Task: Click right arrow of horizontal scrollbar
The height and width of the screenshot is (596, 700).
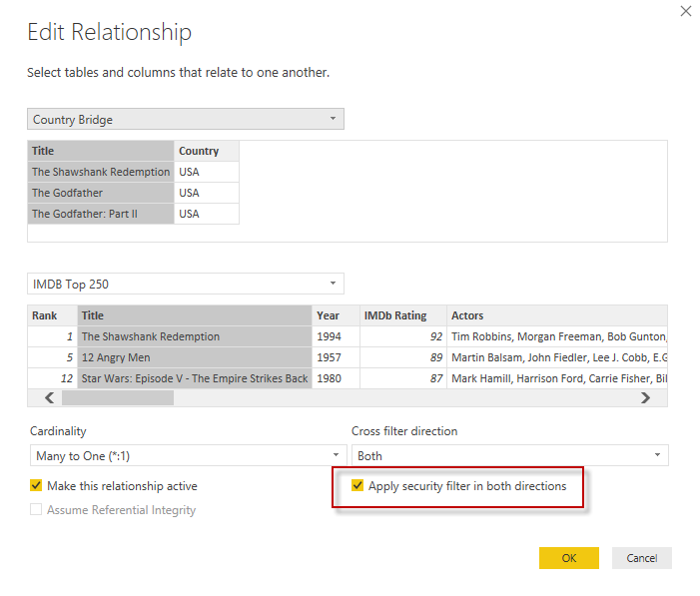Action: coord(645,397)
